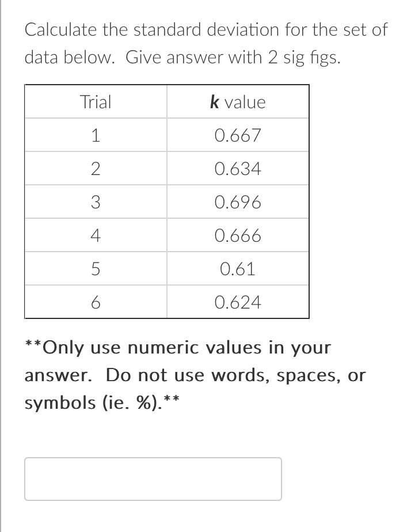Select the k value column header
This screenshot has width=411, height=532.
tap(238, 102)
